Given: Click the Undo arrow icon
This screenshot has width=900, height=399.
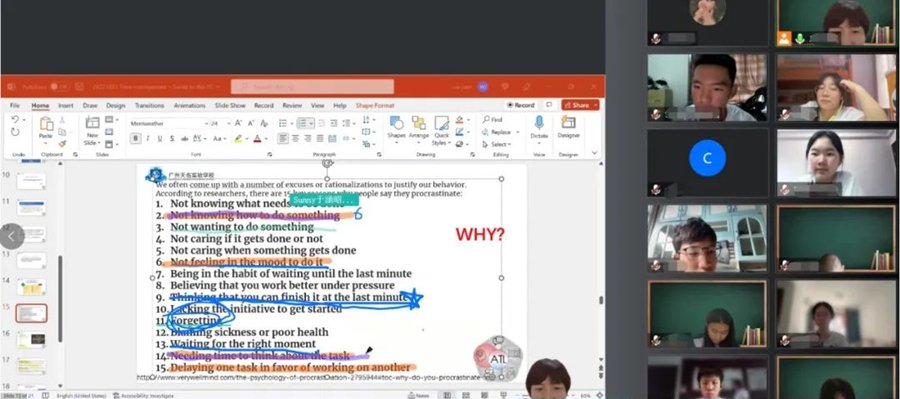Looking at the screenshot, I should tap(15, 119).
